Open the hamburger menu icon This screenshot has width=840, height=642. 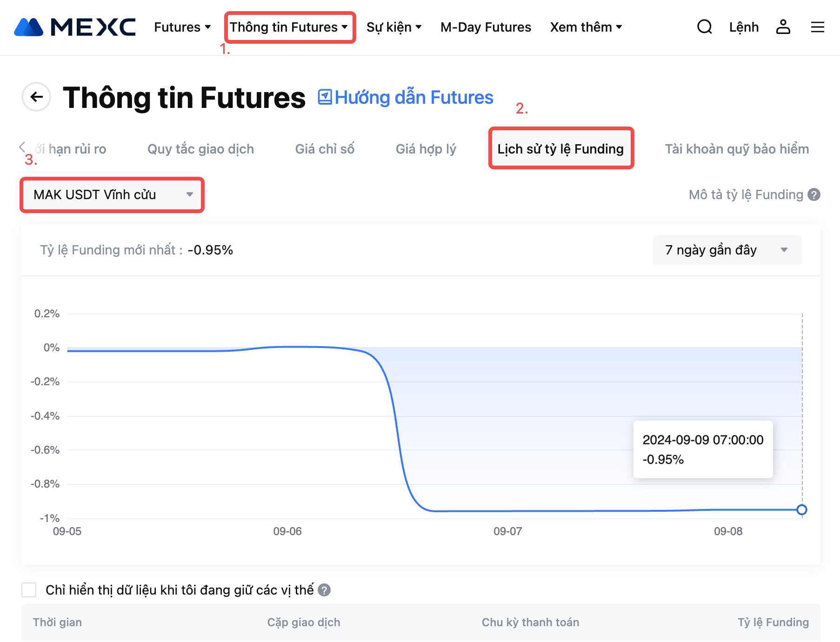pyautogui.click(x=817, y=27)
